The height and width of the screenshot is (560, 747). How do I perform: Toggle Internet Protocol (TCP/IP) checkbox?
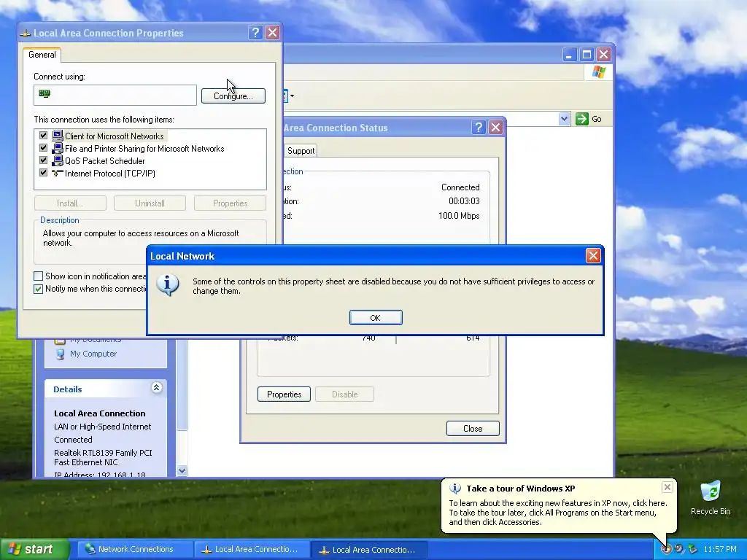pos(43,173)
